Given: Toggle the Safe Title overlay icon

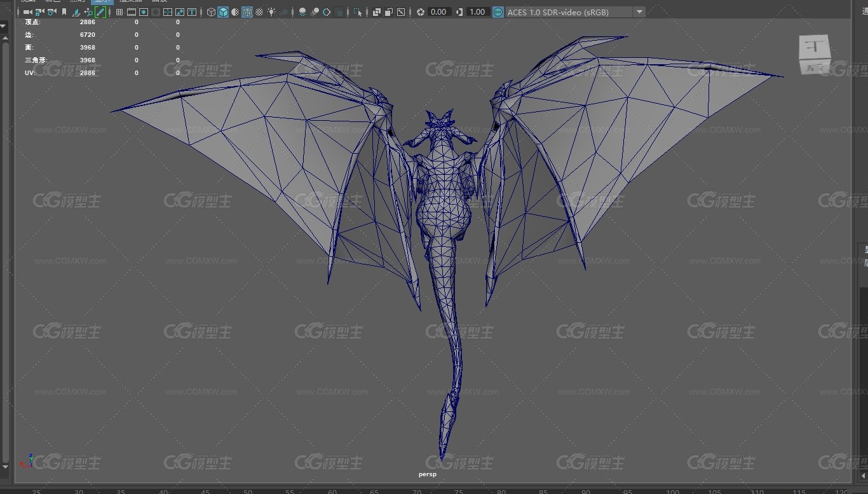Looking at the screenshot, I should tap(192, 12).
